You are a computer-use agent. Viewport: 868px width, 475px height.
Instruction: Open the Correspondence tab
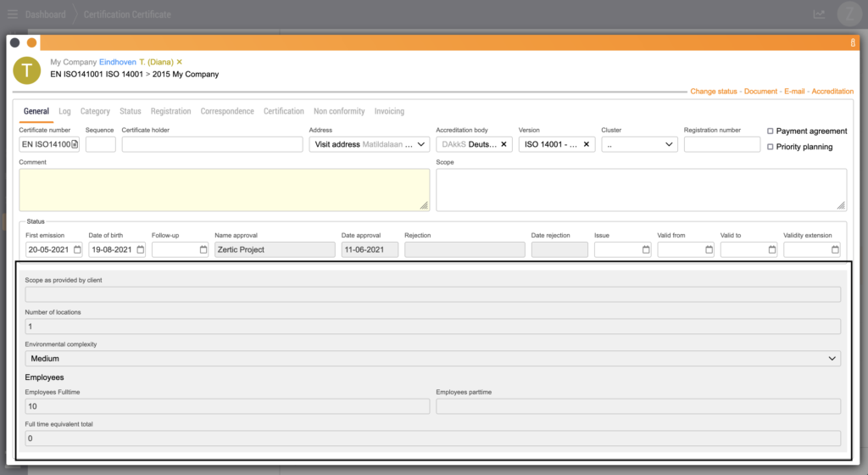[x=227, y=111]
